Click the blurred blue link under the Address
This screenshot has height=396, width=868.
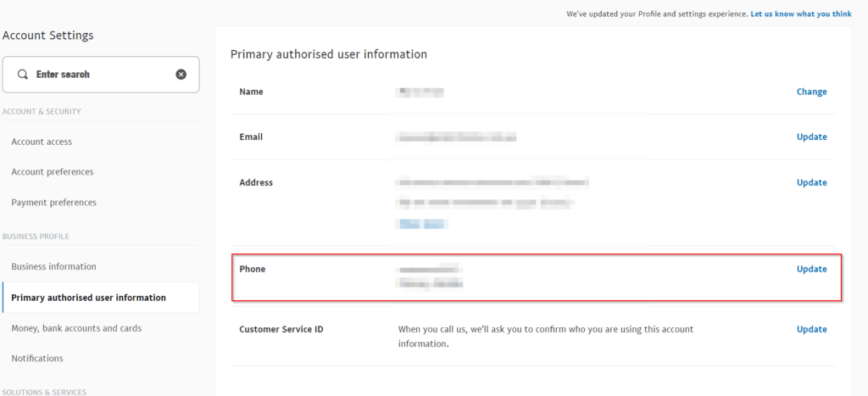(422, 224)
